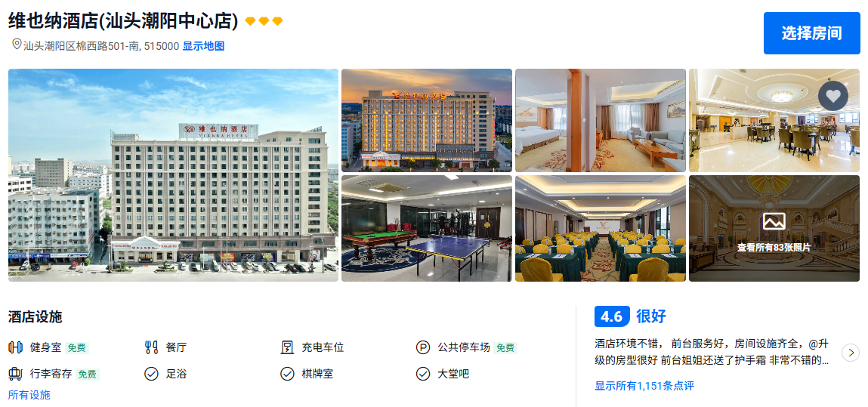The image size is (868, 407).
Task: Click the lobby bar checkmark icon
Action: pos(423,374)
